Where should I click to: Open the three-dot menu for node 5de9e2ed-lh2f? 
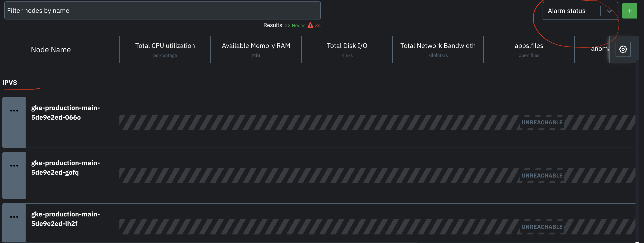coord(14,217)
